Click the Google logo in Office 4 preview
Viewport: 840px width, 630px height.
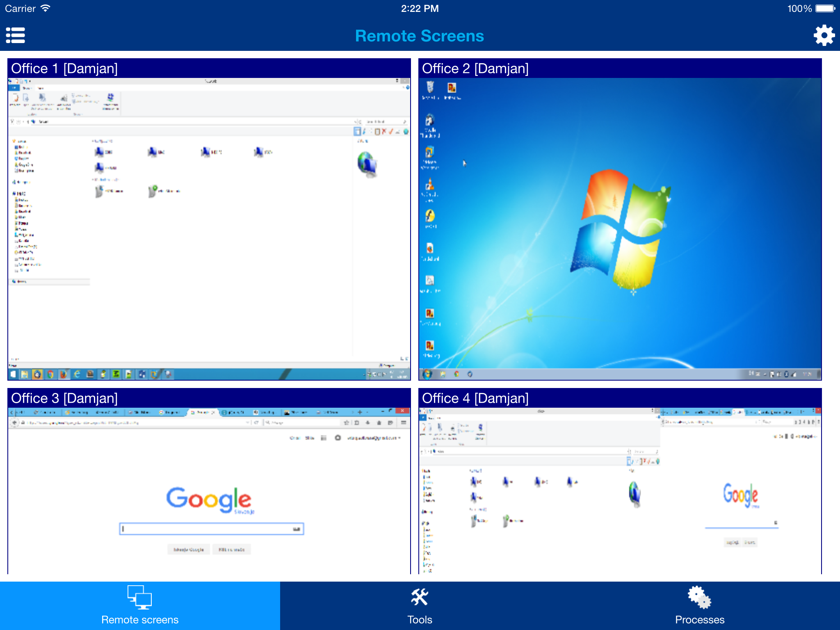pos(740,494)
